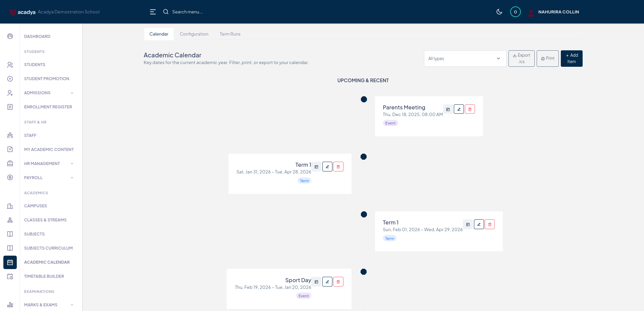Click the edit pencil icon for Sport Day

coord(327,282)
